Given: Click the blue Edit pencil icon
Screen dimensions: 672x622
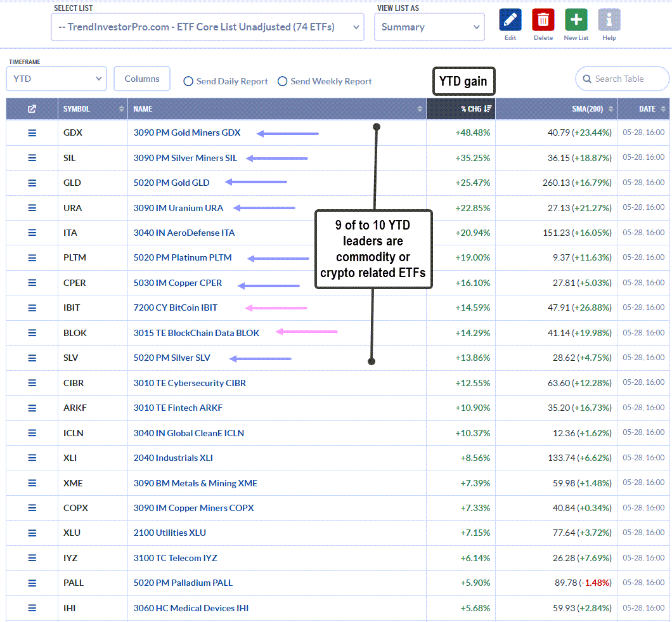Looking at the screenshot, I should (x=510, y=20).
